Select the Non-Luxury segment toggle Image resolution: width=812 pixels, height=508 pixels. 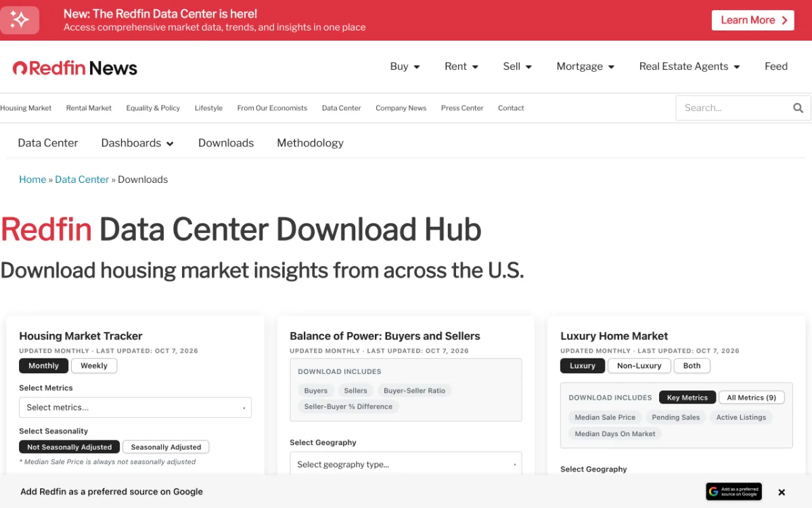(x=639, y=366)
